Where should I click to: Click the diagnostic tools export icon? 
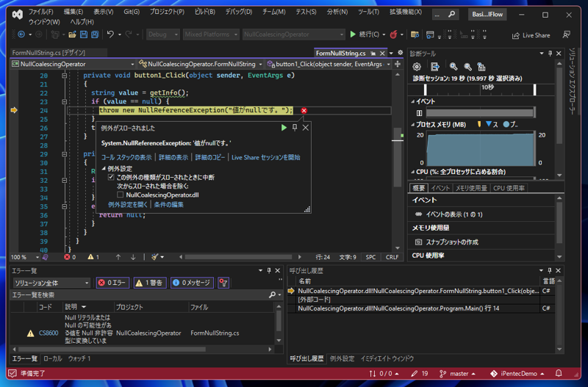pyautogui.click(x=435, y=67)
